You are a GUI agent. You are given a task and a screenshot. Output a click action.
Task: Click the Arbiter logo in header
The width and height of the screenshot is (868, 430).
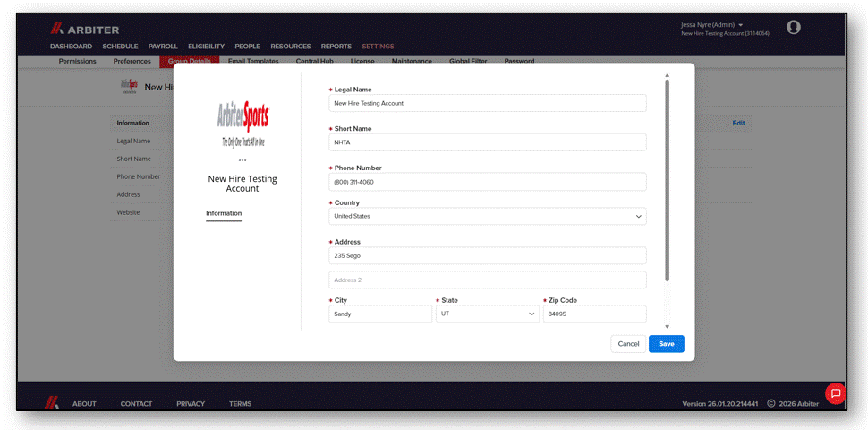85,30
